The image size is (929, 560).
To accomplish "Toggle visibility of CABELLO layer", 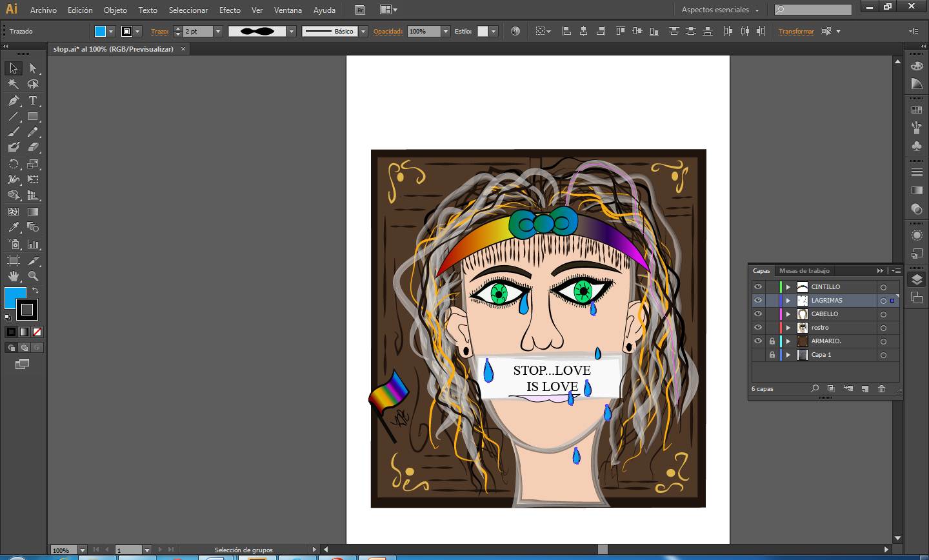I will [x=758, y=314].
